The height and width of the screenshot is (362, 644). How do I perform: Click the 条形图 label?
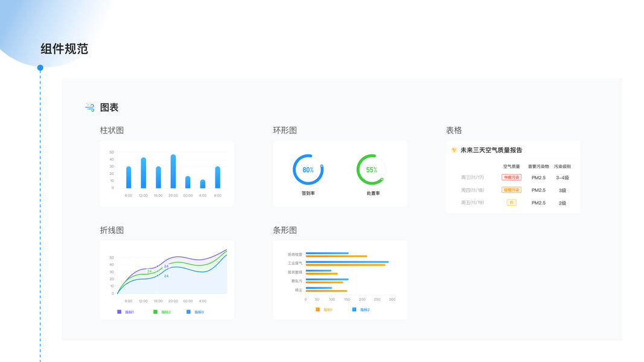pos(285,230)
